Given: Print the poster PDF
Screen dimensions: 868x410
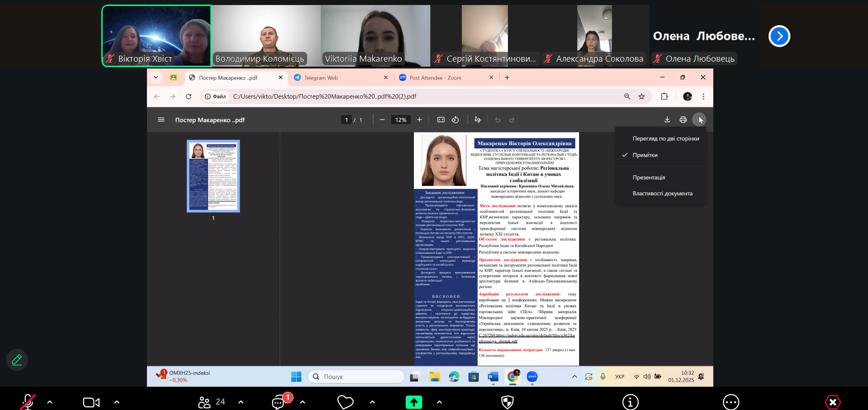Looking at the screenshot, I should coord(683,120).
